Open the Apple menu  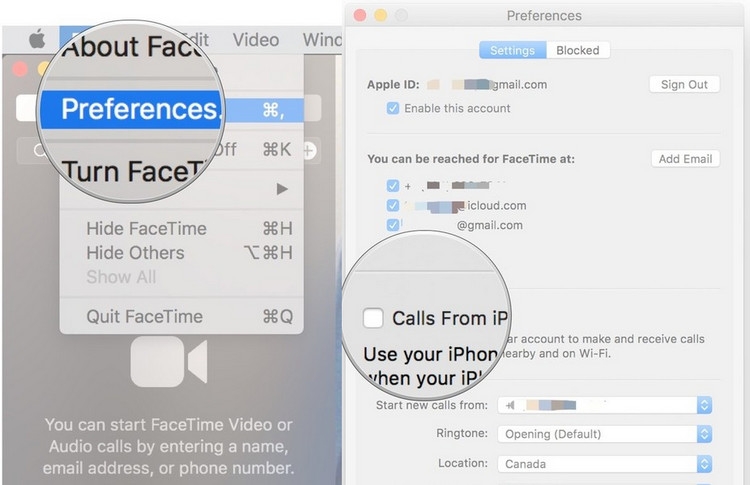point(37,39)
